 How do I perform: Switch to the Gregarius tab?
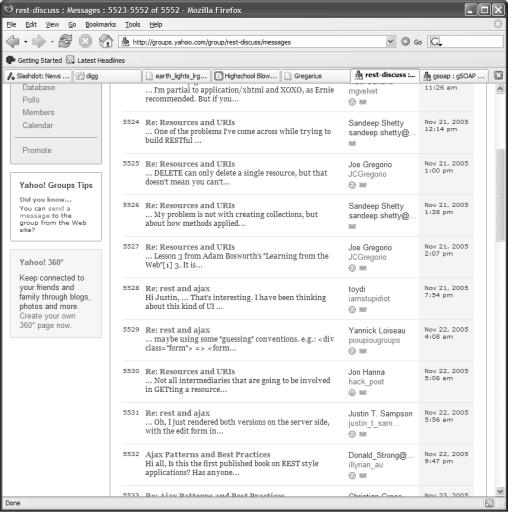[x=315, y=76]
